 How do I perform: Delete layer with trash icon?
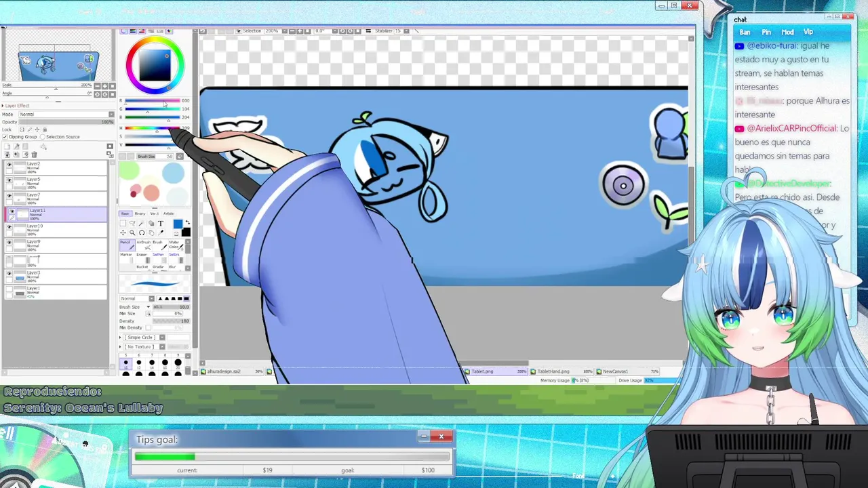click(x=34, y=155)
